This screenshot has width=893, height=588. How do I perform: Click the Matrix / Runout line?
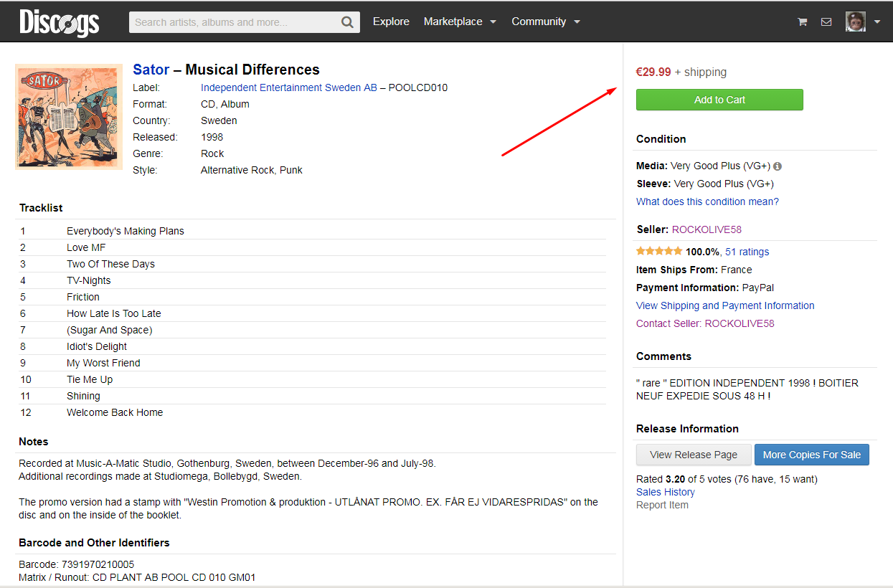coord(137,577)
